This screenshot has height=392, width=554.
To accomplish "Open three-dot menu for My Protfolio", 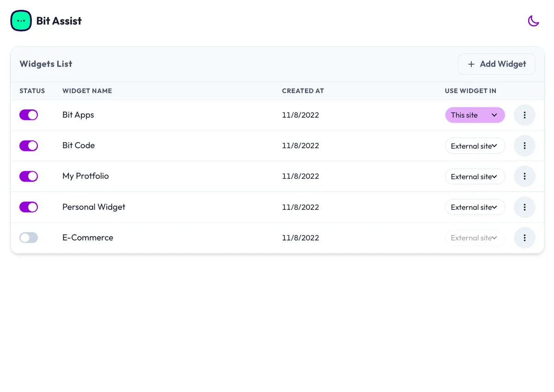I will point(524,176).
